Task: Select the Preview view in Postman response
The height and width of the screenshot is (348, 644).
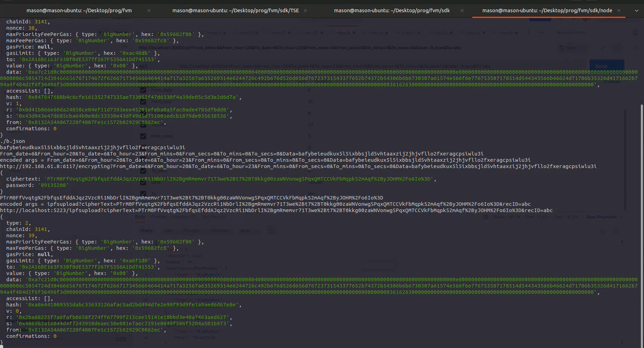Action: pyautogui.click(x=191, y=231)
